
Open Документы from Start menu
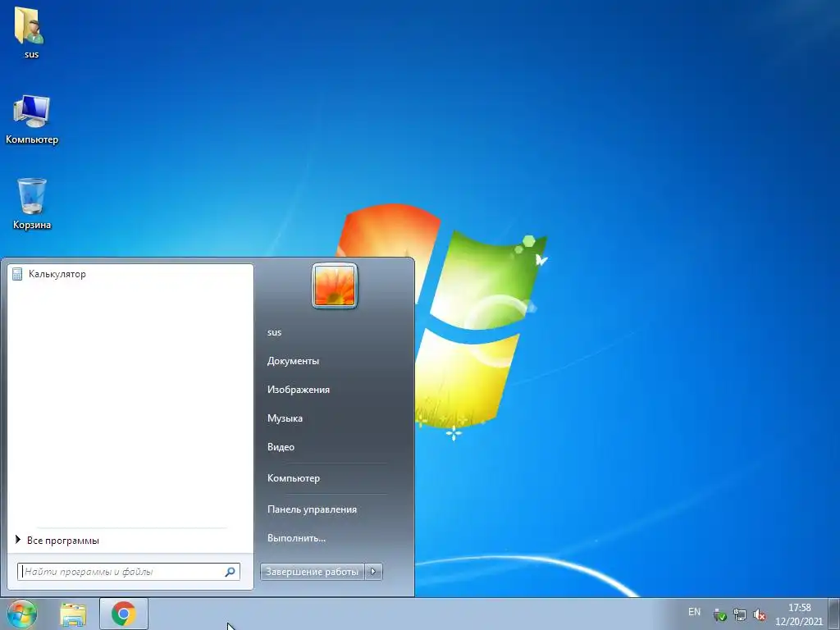[293, 361]
